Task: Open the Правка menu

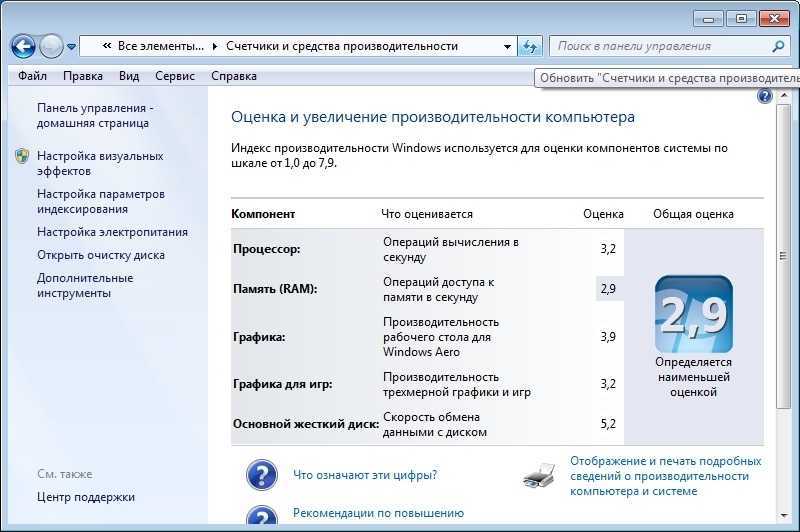Action: pos(83,76)
